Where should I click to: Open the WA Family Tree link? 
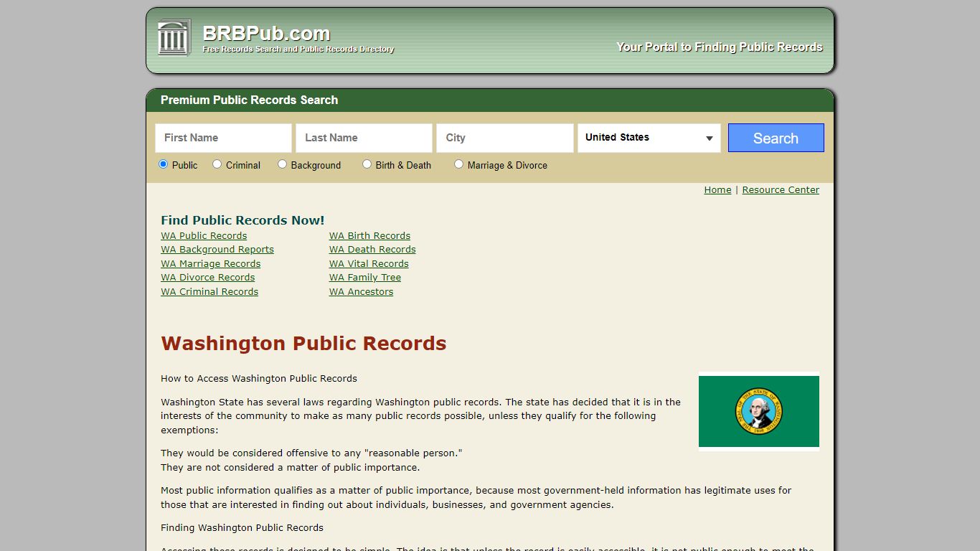pyautogui.click(x=365, y=278)
